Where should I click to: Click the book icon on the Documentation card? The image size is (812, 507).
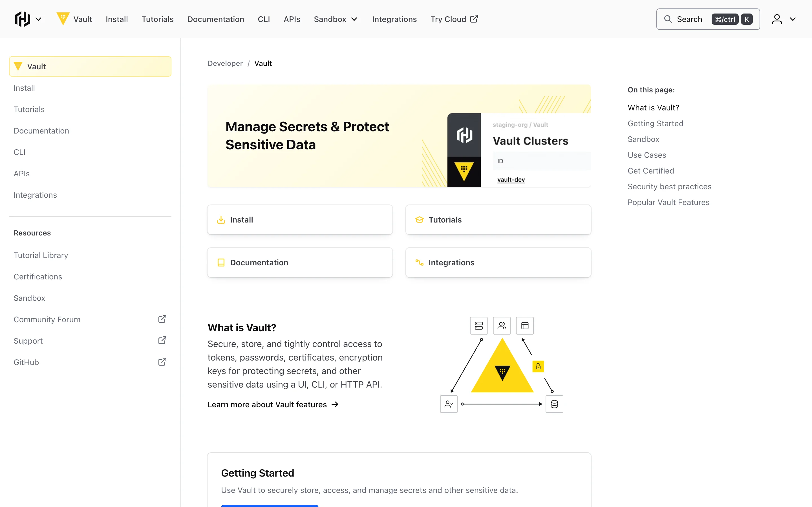221,262
